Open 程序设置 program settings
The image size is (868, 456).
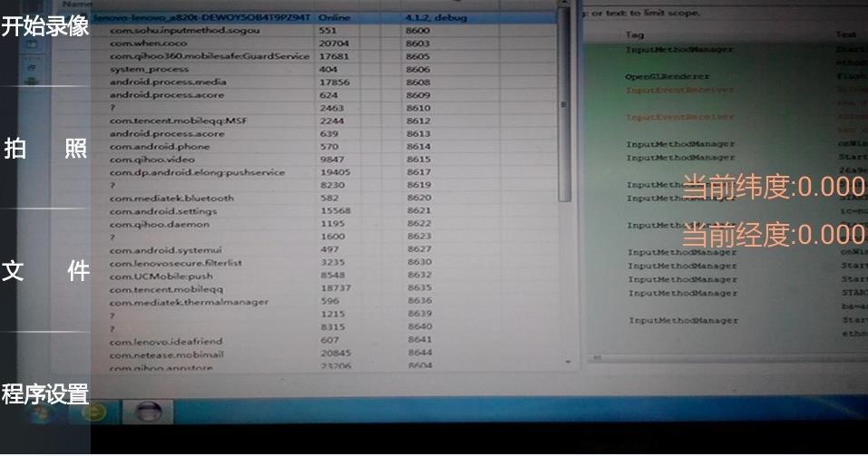[x=44, y=394]
